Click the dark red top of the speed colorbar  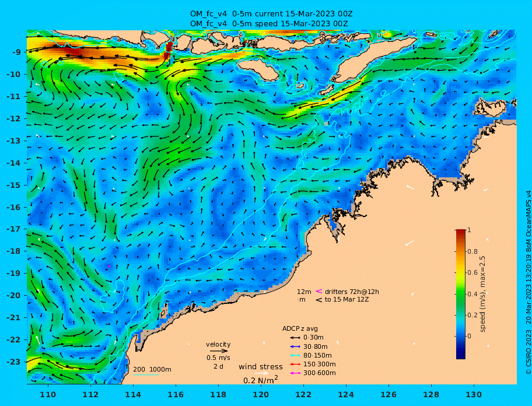(x=461, y=232)
